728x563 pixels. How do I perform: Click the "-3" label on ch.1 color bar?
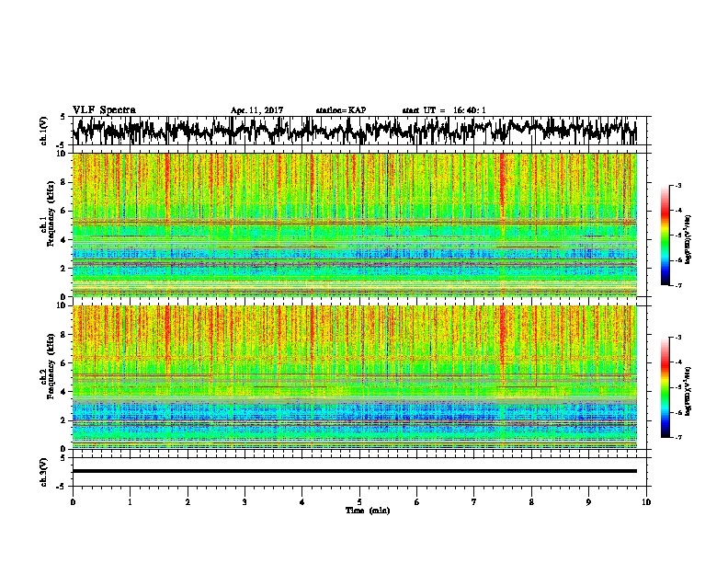[678, 185]
